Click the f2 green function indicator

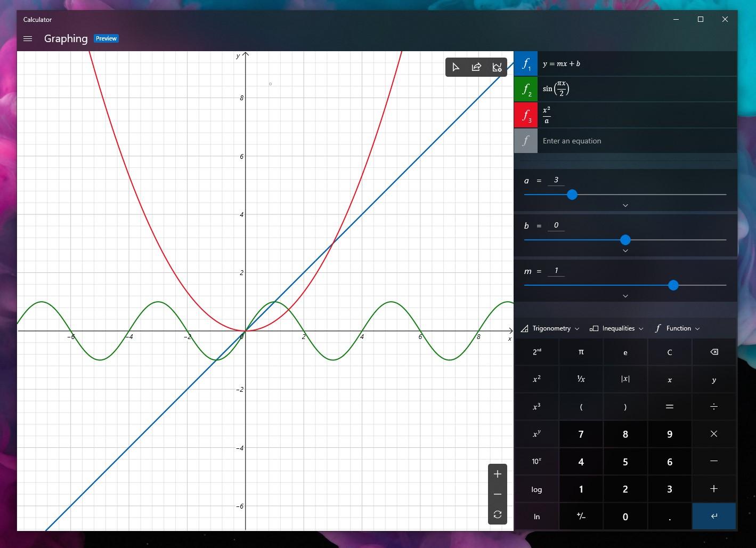[x=525, y=89]
